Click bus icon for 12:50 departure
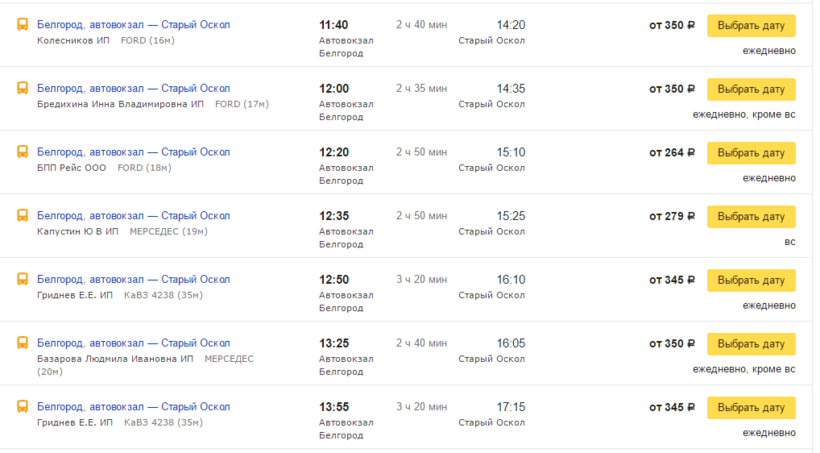 pos(23,280)
